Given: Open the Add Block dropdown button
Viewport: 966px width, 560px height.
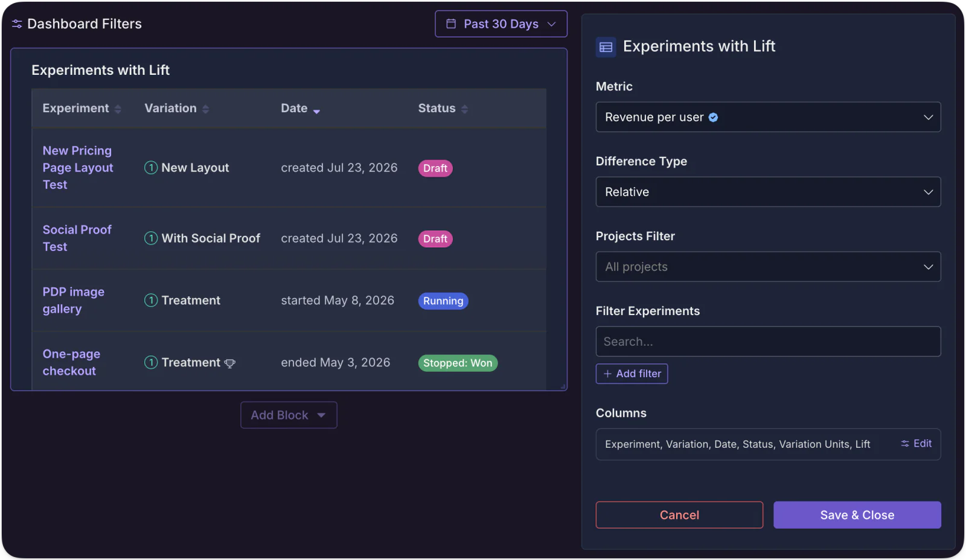Looking at the screenshot, I should [x=289, y=415].
